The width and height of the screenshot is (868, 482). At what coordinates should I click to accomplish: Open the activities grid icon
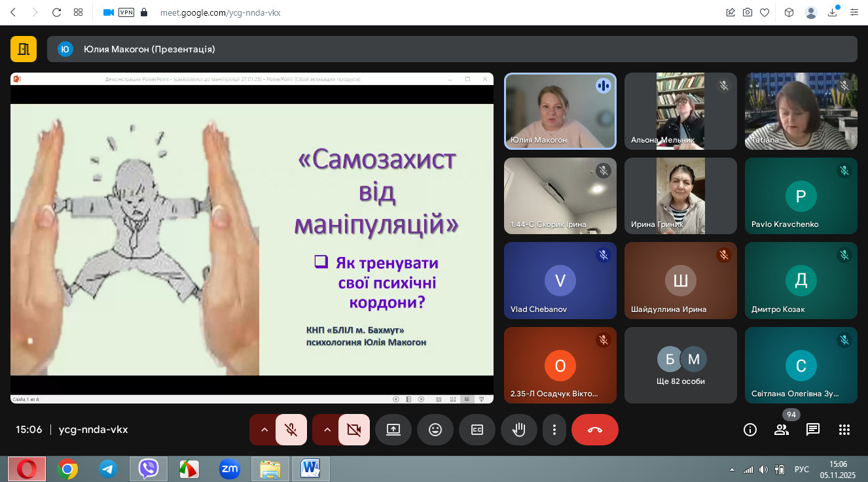[844, 430]
